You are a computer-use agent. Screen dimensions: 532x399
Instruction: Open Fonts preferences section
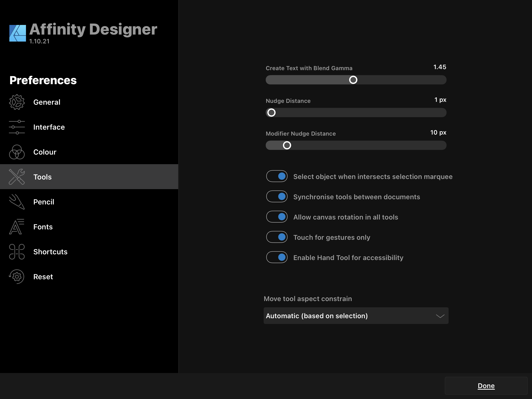point(89,227)
